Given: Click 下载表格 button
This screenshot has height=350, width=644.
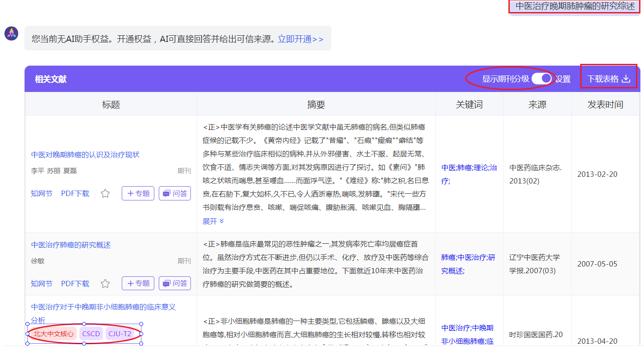Looking at the screenshot, I should click(608, 79).
